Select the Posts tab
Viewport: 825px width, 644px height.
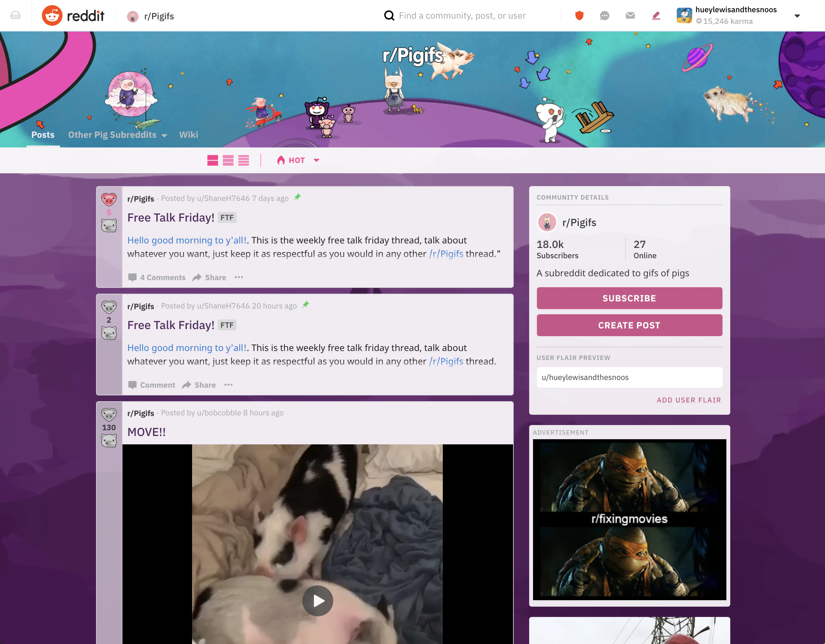[x=43, y=135]
